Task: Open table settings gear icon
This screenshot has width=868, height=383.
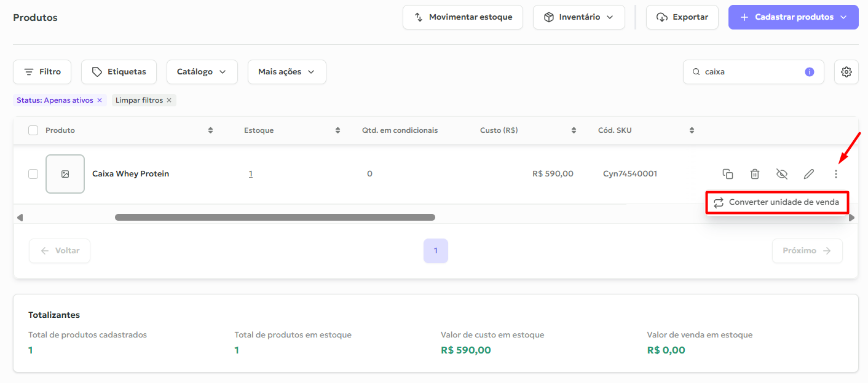Action: 846,72
